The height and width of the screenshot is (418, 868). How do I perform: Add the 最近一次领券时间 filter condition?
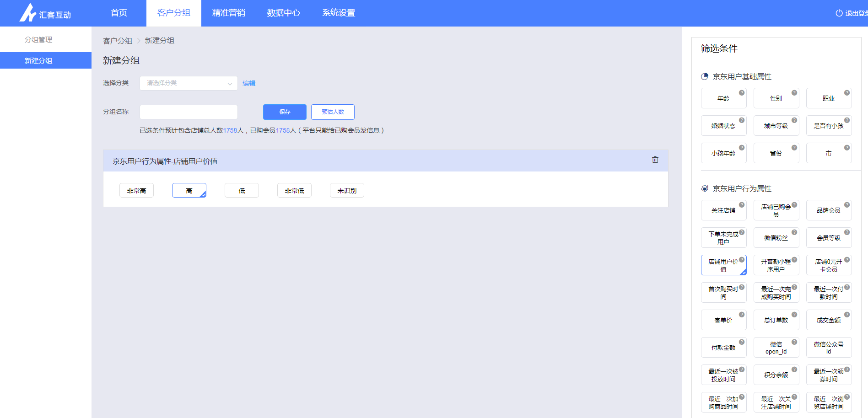coord(829,375)
